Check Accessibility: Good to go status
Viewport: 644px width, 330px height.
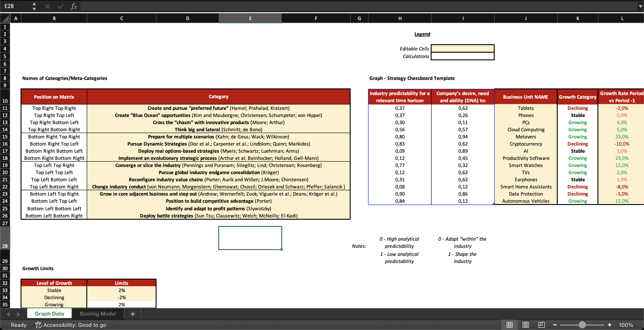pos(75,325)
